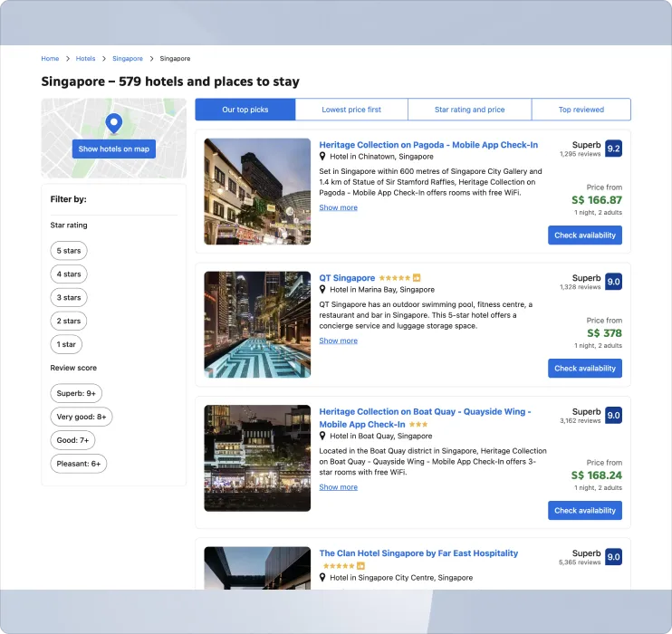
Task: Open the Heritage Collection on Pagoda title link
Action: tap(428, 145)
